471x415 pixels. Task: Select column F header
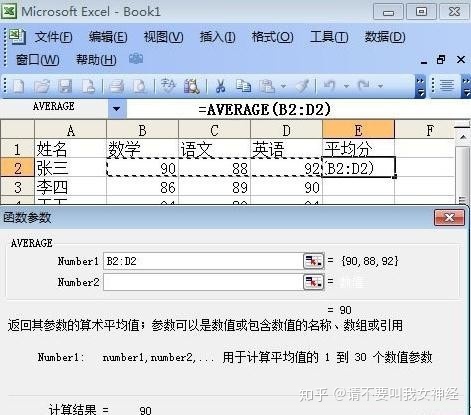425,130
